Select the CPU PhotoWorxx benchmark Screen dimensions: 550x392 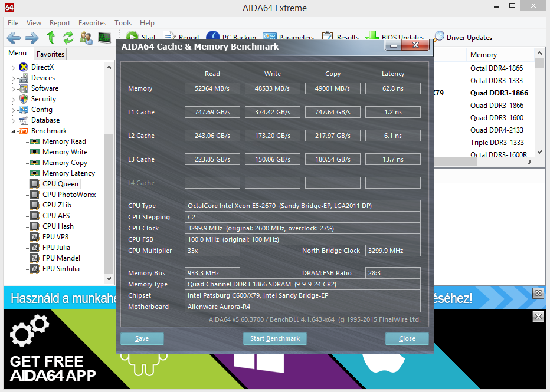[68, 195]
